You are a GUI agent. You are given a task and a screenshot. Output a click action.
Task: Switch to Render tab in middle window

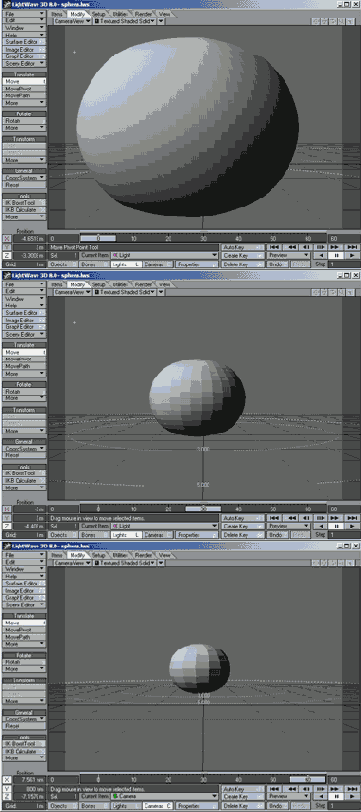[143, 284]
